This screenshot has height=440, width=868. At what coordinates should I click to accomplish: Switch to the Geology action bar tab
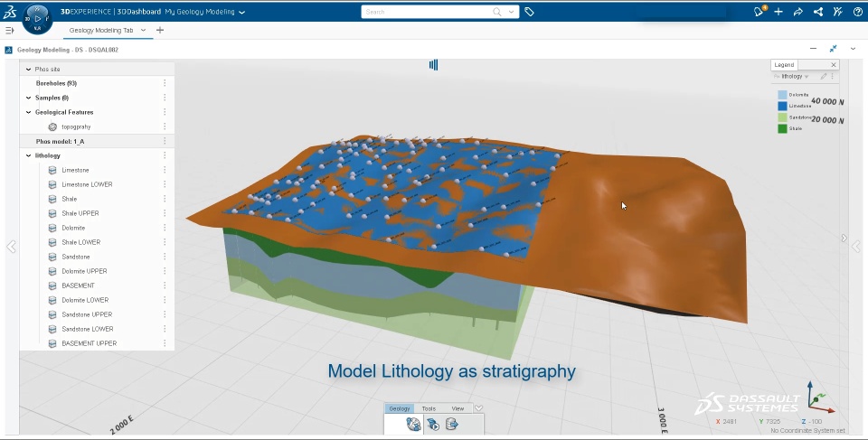point(399,408)
